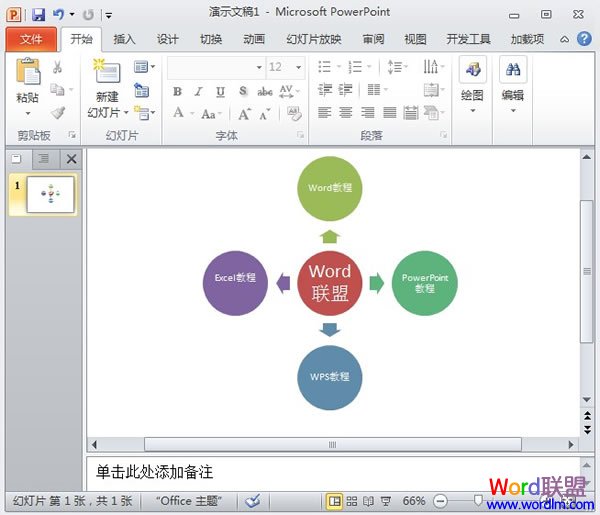Image resolution: width=600 pixels, height=515 pixels.
Task: Cut selection with the scissors icon
Action: [x=57, y=67]
